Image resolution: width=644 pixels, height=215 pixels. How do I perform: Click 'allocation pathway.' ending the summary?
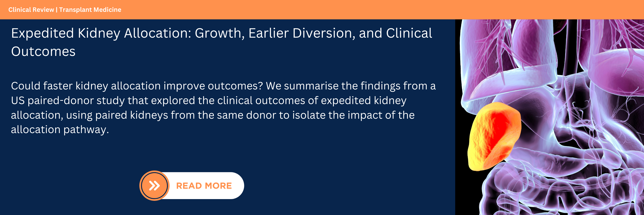point(60,130)
